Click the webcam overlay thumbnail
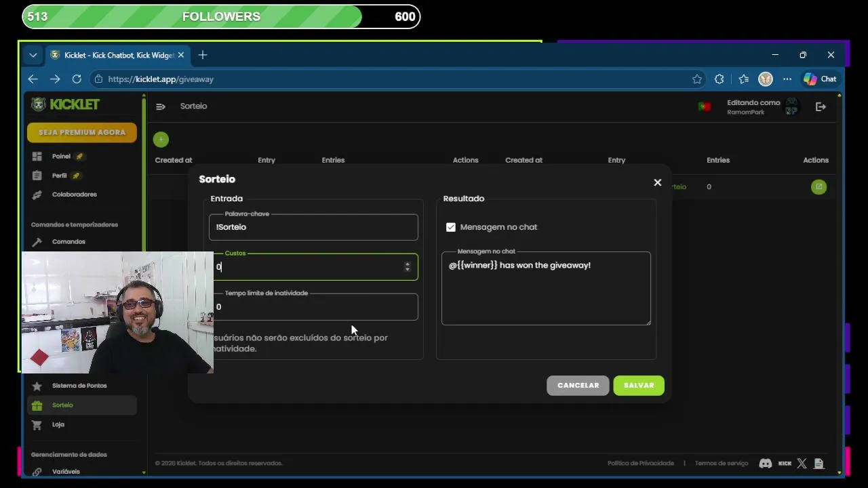Image resolution: width=868 pixels, height=488 pixels. [117, 312]
